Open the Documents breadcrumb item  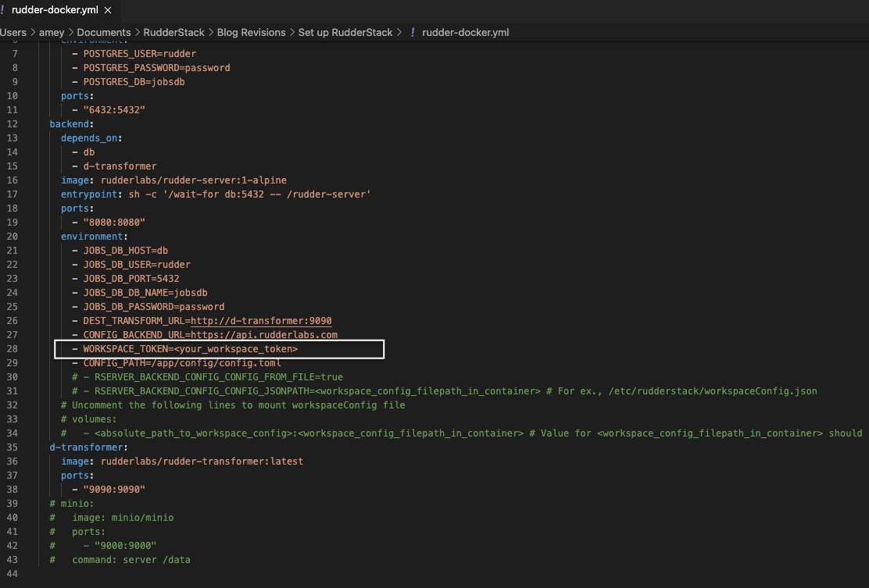[104, 32]
